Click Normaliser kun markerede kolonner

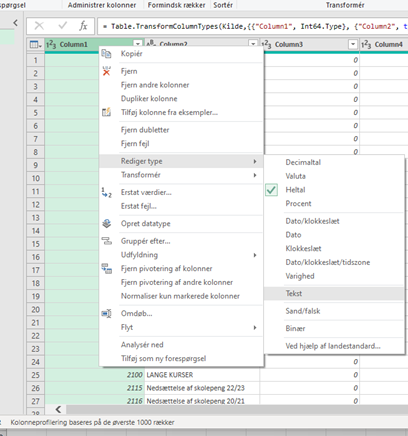point(181,296)
